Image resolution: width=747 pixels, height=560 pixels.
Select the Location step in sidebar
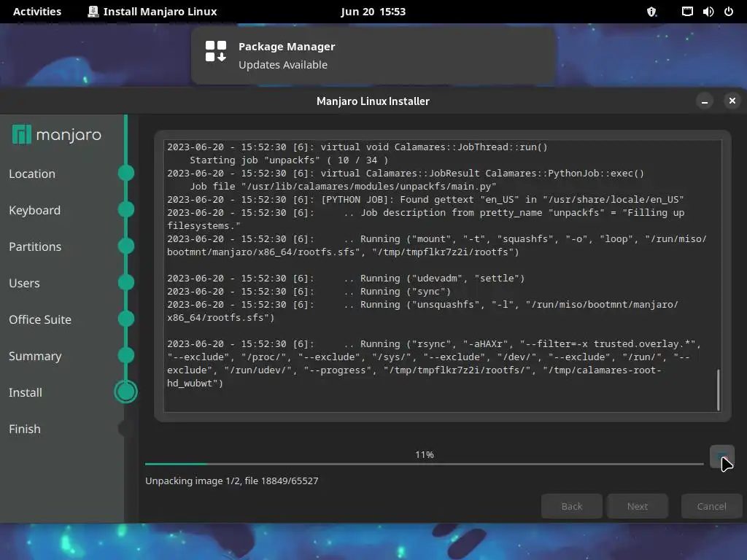32,174
